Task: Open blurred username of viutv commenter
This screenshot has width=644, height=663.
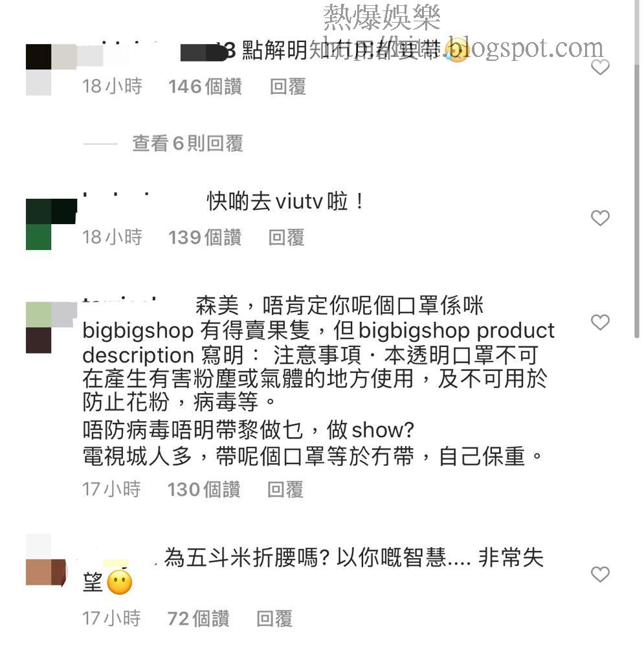Action: (117, 196)
